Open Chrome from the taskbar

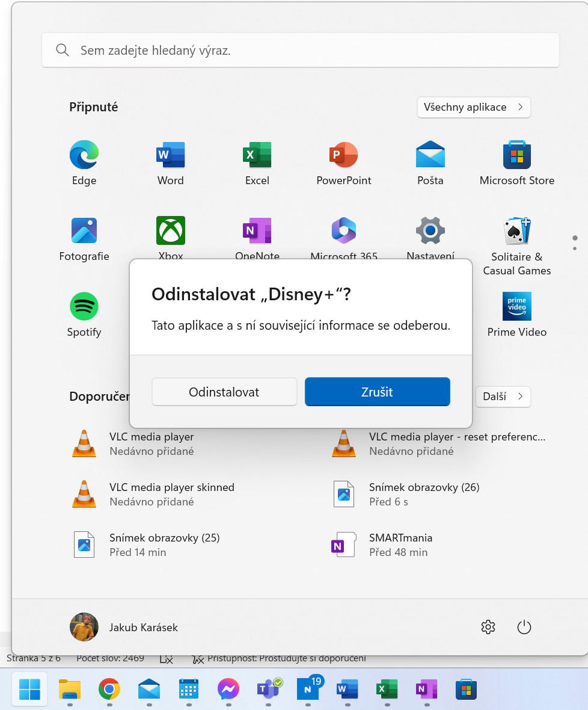click(109, 690)
